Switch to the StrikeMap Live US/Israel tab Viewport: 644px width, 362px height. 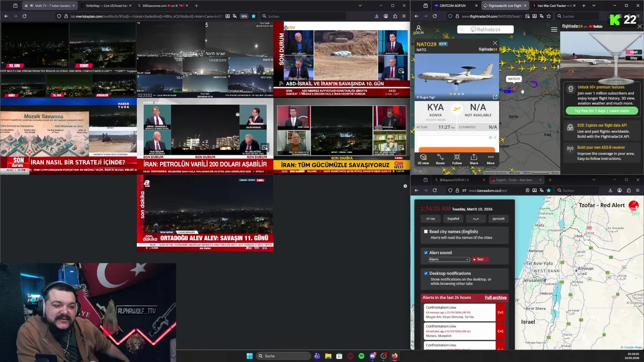106,6
